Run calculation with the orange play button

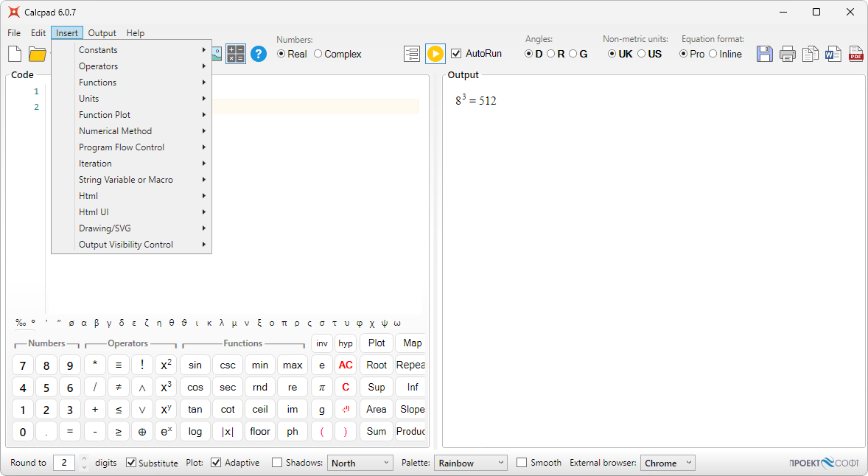tap(435, 54)
